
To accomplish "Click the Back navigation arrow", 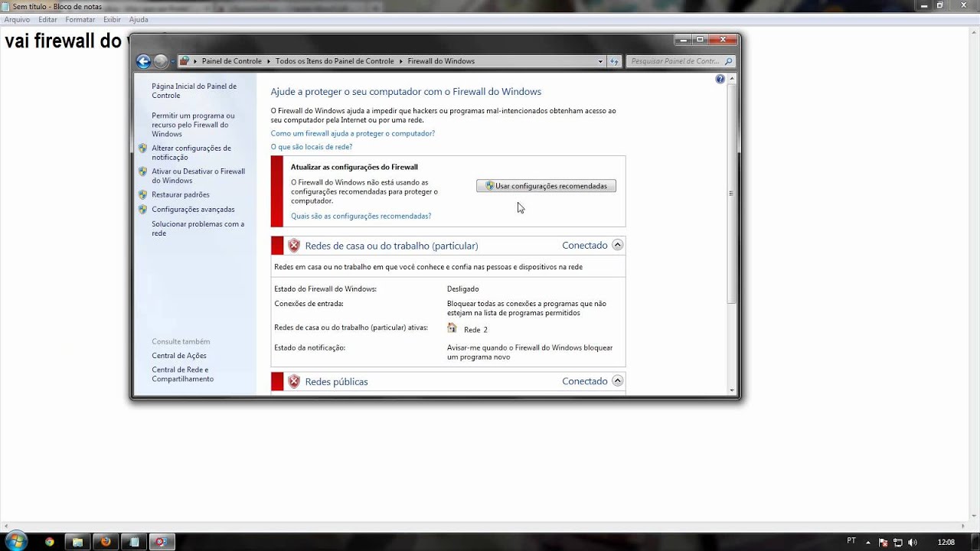I will click(x=143, y=61).
